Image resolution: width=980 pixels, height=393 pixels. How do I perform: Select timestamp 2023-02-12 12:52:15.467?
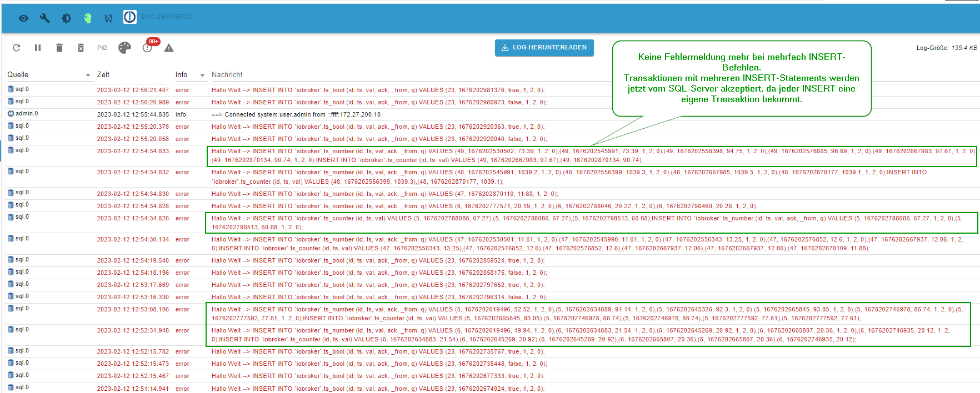pyautogui.click(x=133, y=376)
